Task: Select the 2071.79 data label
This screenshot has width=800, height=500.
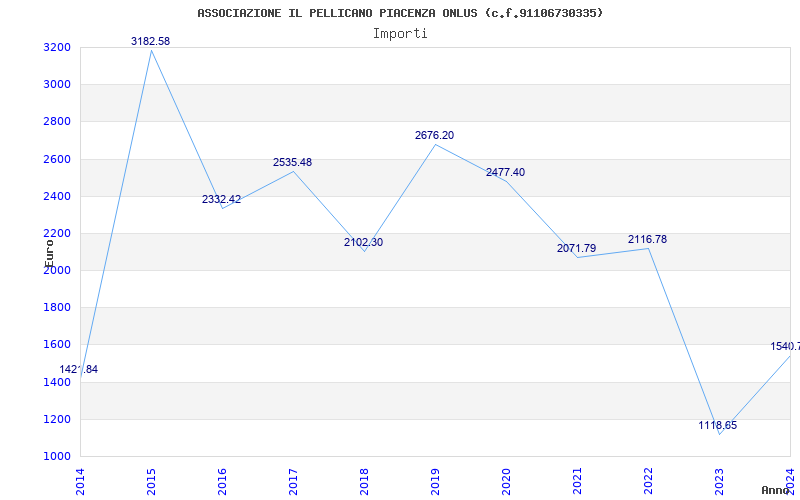Action: tap(577, 248)
